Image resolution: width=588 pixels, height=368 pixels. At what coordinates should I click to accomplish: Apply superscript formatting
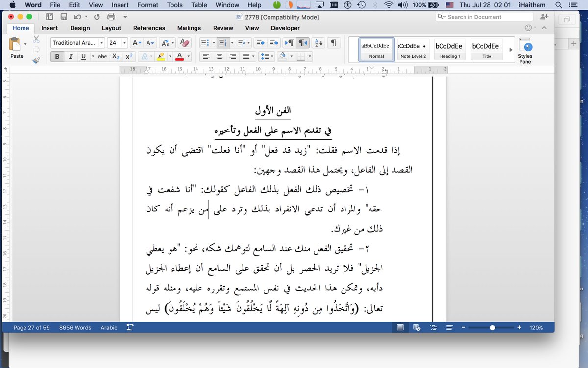(x=129, y=56)
